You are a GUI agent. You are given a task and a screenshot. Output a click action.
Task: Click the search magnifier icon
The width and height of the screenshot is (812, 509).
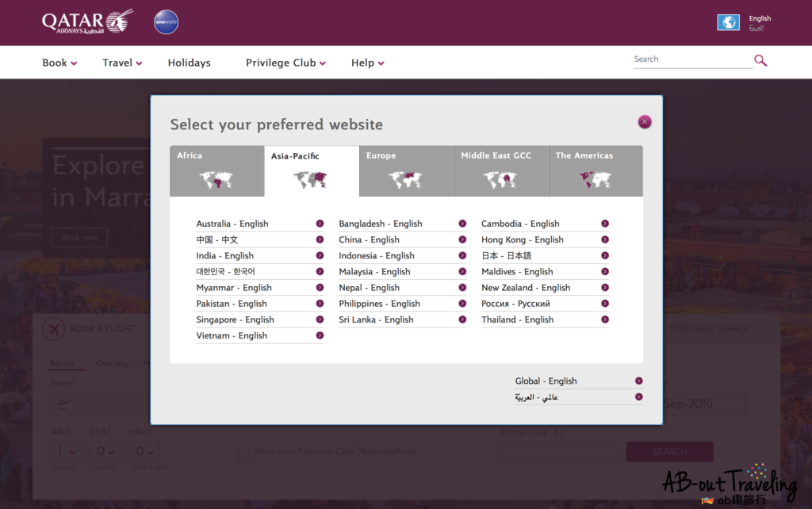[x=760, y=60]
